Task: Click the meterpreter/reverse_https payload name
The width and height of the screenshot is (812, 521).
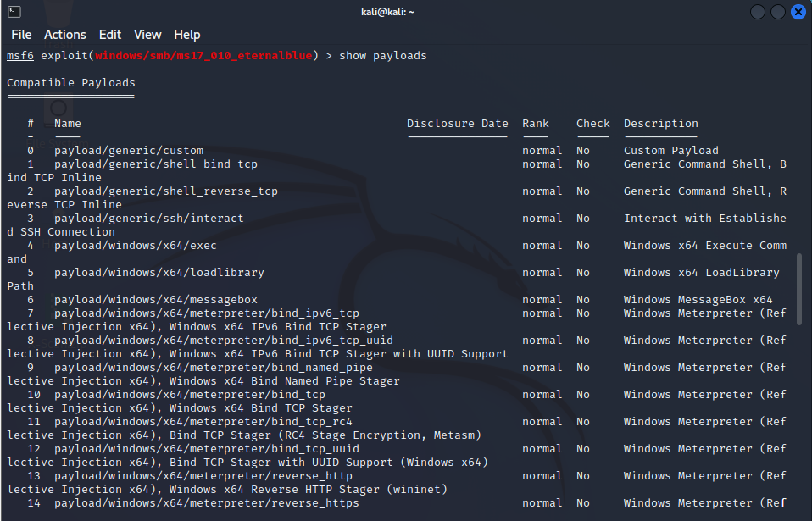Action: coord(207,503)
